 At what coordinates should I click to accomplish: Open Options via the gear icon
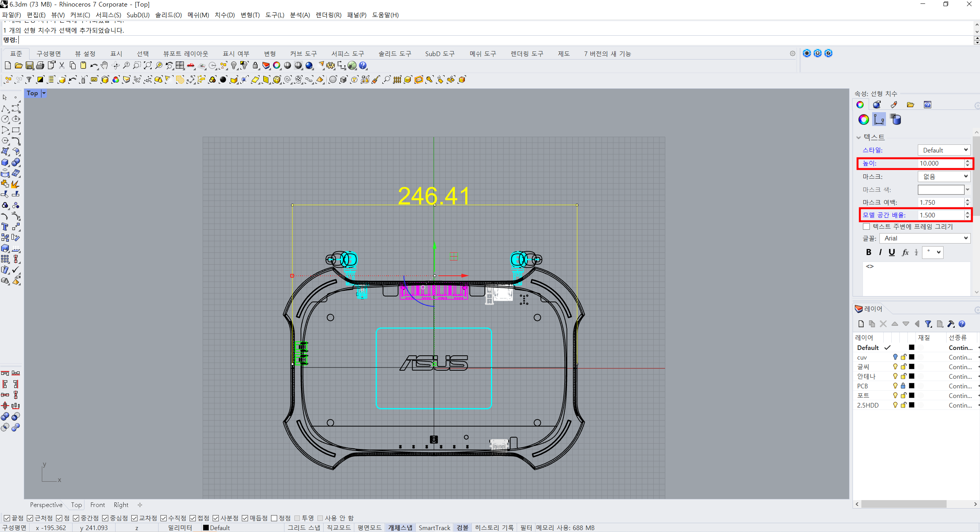(x=331, y=66)
